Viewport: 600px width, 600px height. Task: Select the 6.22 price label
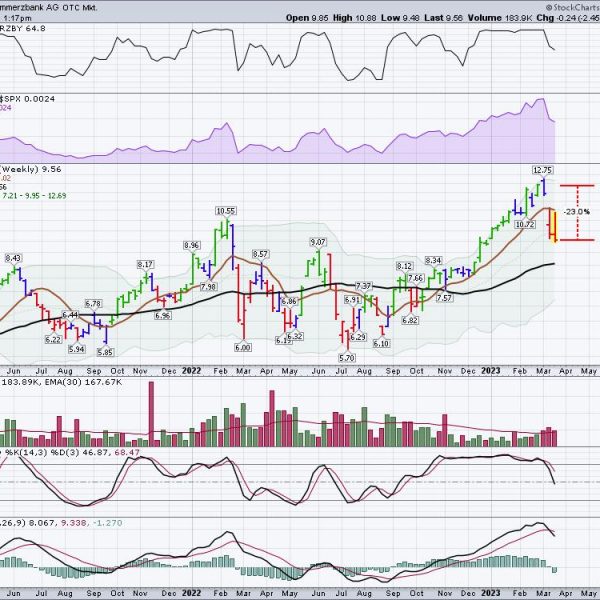click(53, 339)
